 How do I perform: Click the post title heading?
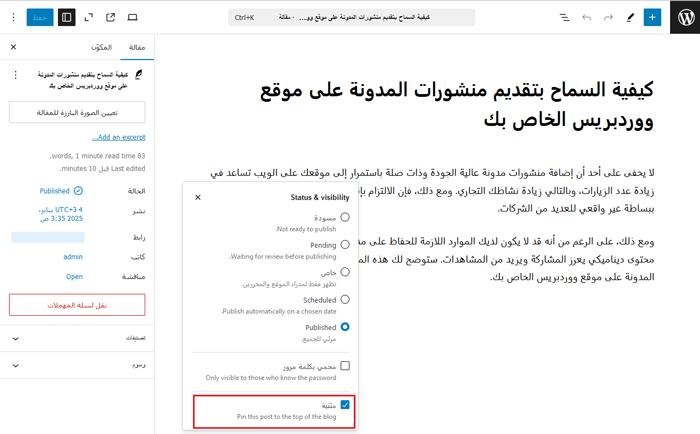click(457, 104)
